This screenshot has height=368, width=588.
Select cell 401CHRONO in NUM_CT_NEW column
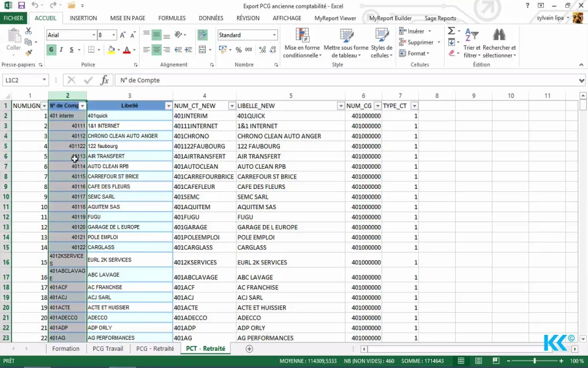tap(205, 136)
